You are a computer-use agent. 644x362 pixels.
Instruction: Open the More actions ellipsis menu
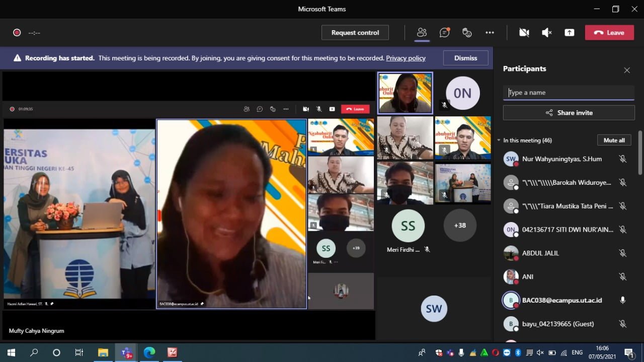(490, 33)
